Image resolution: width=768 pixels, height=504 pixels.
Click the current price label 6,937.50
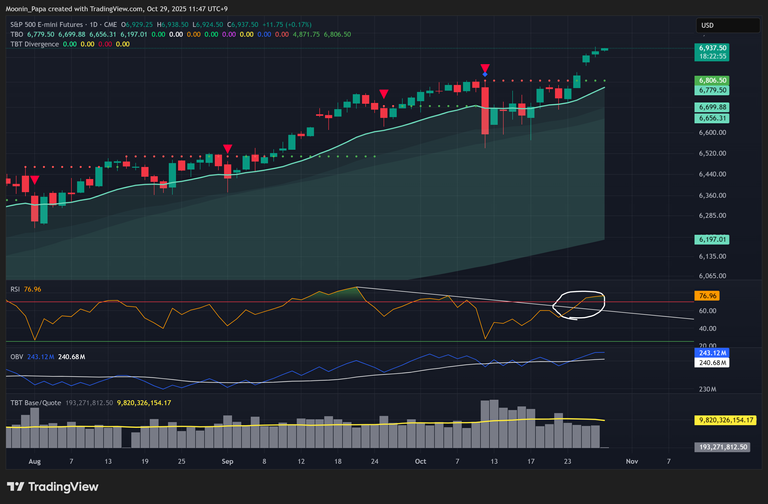click(713, 48)
